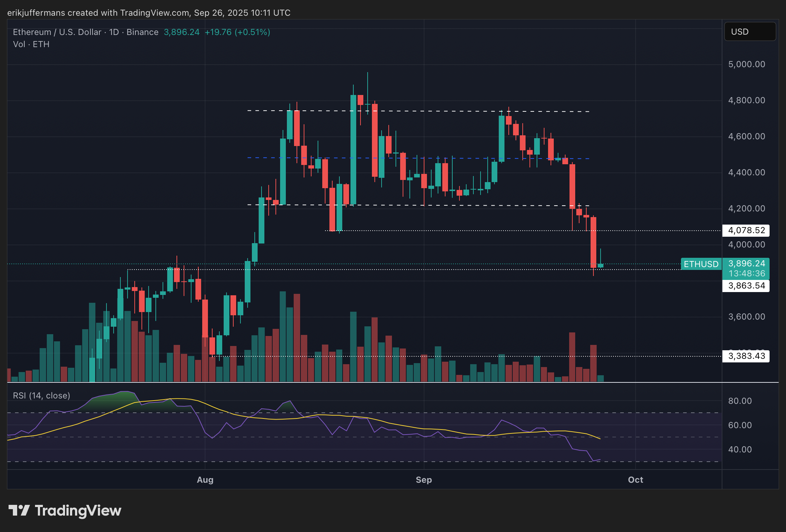Image resolution: width=786 pixels, height=532 pixels.
Task: Click the 80.00 RSI scale label
Action: pyautogui.click(x=740, y=401)
